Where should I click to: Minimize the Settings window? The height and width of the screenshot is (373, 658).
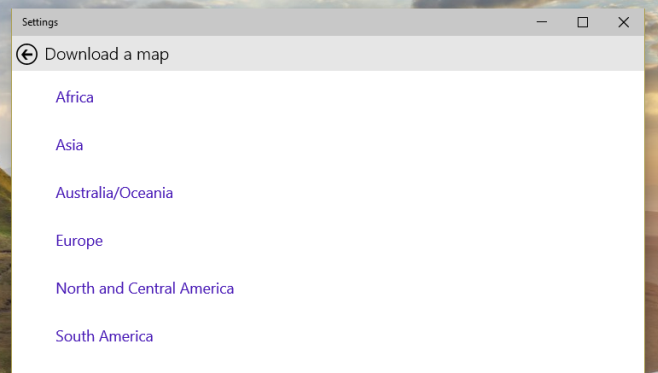pos(542,22)
